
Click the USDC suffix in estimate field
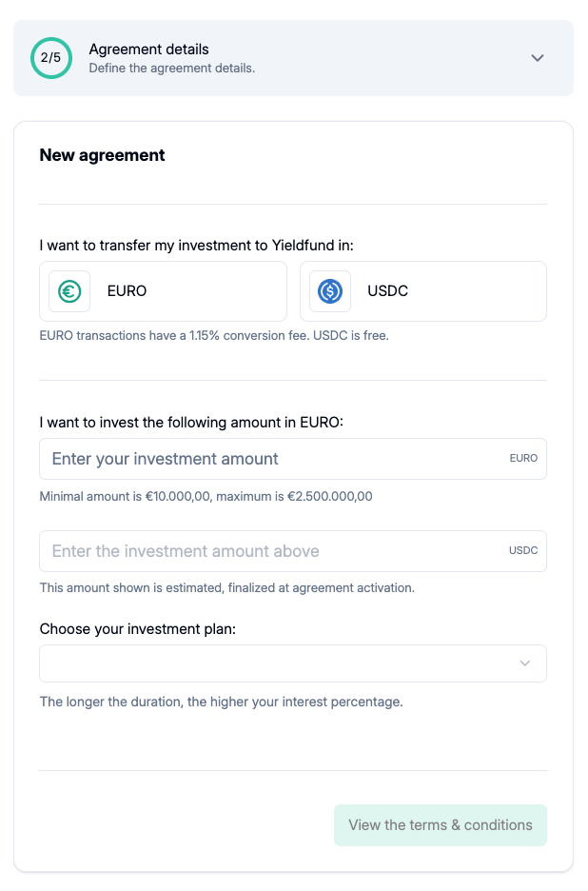[x=523, y=551]
